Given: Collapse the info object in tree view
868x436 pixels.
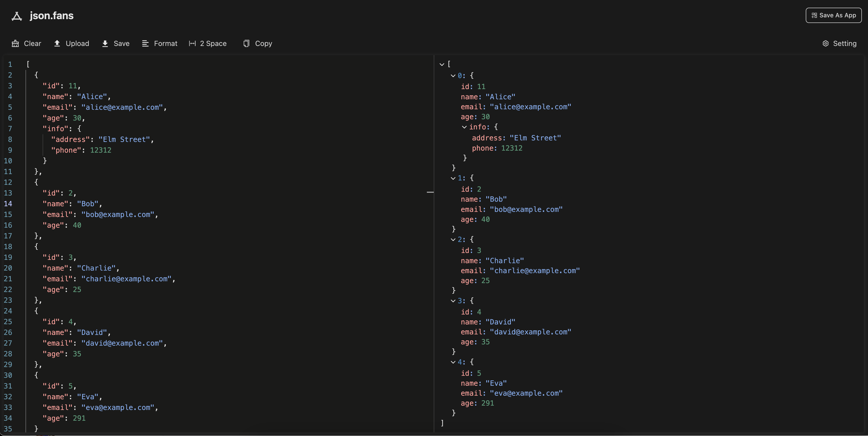Looking at the screenshot, I should (x=464, y=127).
